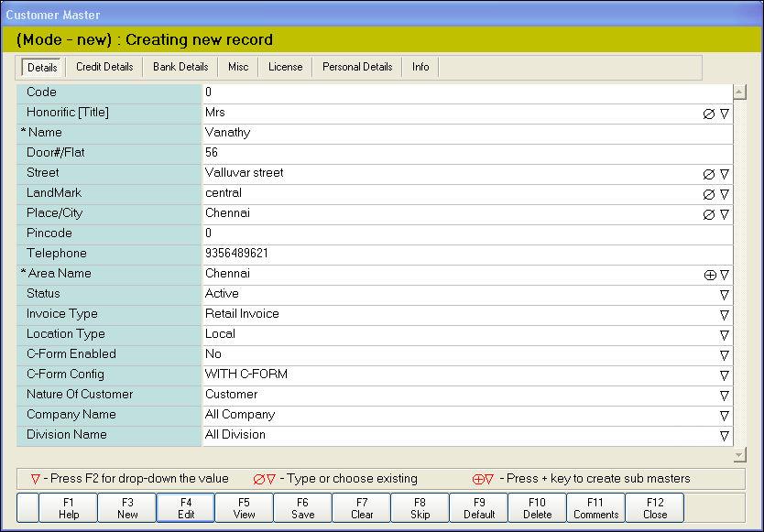Open the Bank Details tab
Screen dimensions: 764x532
pyautogui.click(x=180, y=67)
